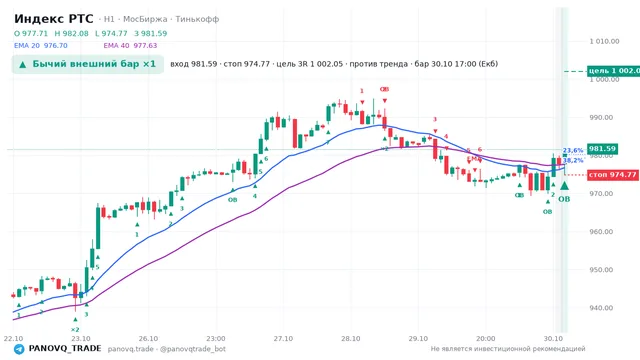Click the 950.00 price axis label
Screen dimensions: 640x360
pos(601,270)
